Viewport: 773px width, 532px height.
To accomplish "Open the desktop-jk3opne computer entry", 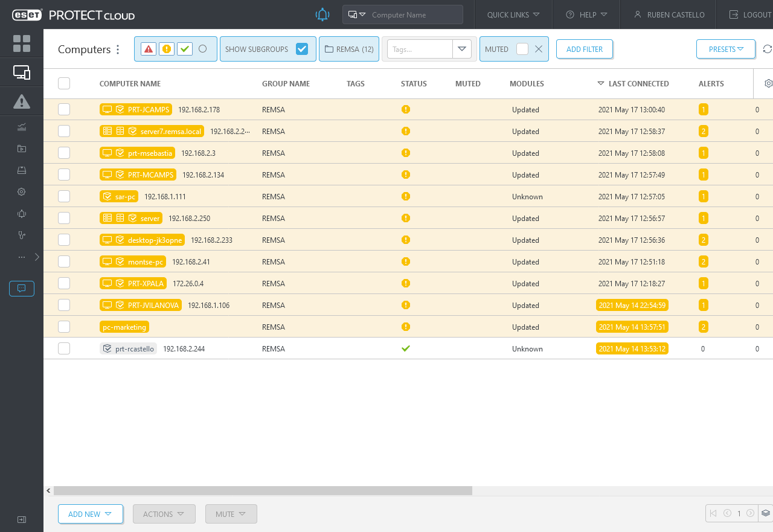I will 142,240.
